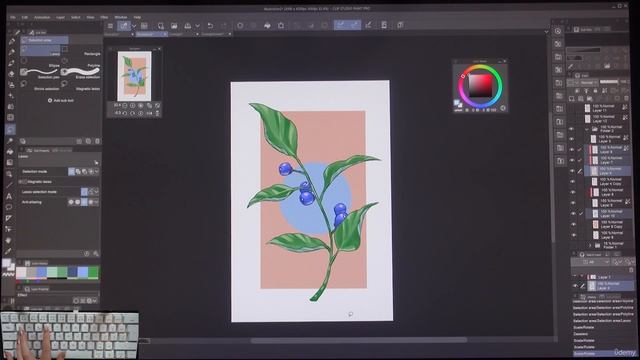Image resolution: width=640 pixels, height=360 pixels.
Task: Open the Window menu
Action: (x=121, y=17)
